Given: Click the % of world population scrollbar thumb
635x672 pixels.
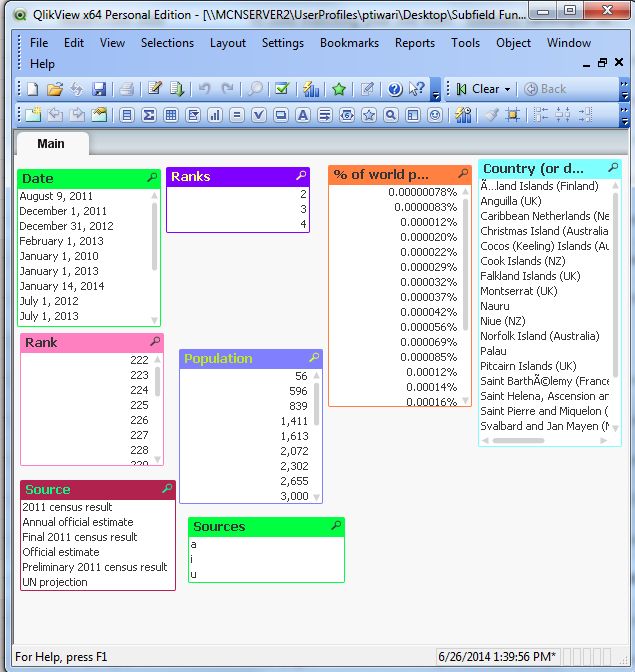Looking at the screenshot, I should pyautogui.click(x=466, y=264).
